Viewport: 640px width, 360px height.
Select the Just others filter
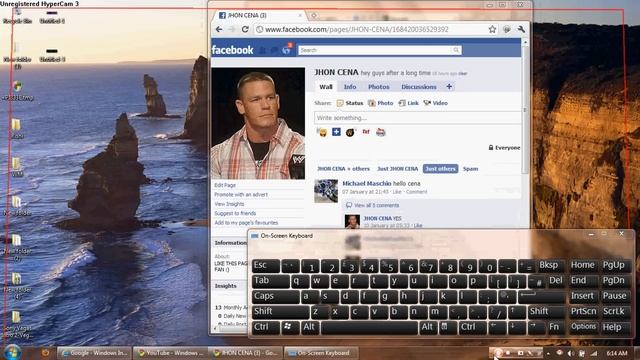pyautogui.click(x=440, y=169)
